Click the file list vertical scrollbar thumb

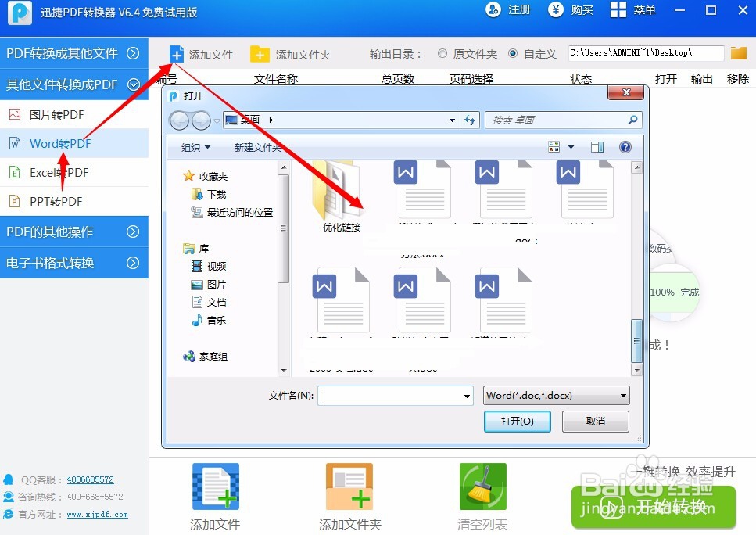(636, 340)
